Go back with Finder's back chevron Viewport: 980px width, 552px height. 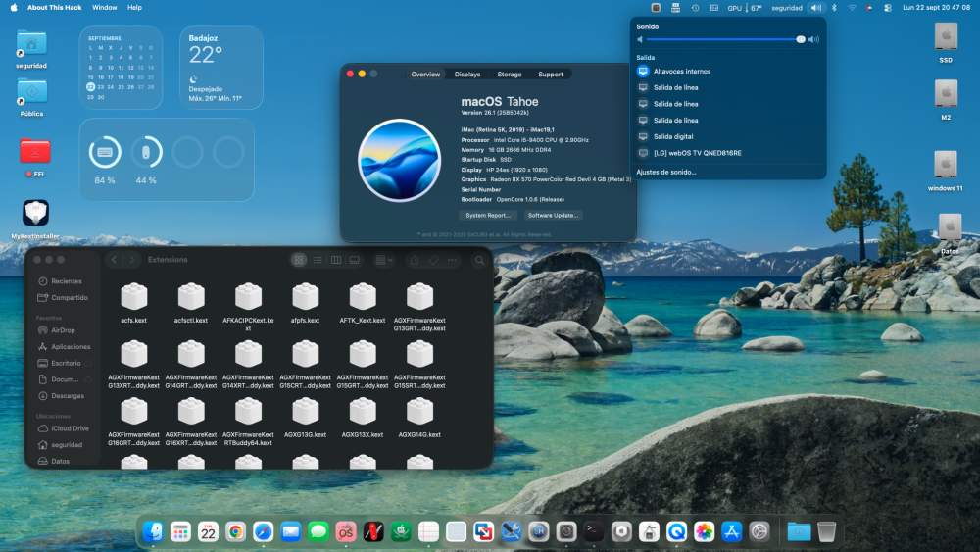tap(114, 260)
